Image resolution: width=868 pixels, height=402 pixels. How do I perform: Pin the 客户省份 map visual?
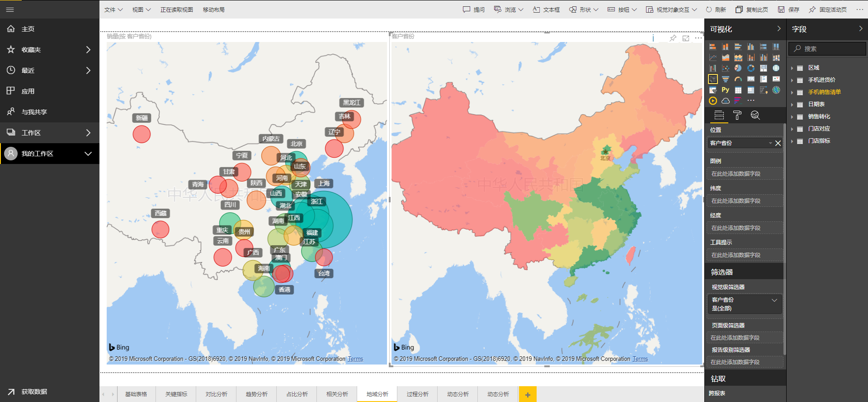[673, 38]
